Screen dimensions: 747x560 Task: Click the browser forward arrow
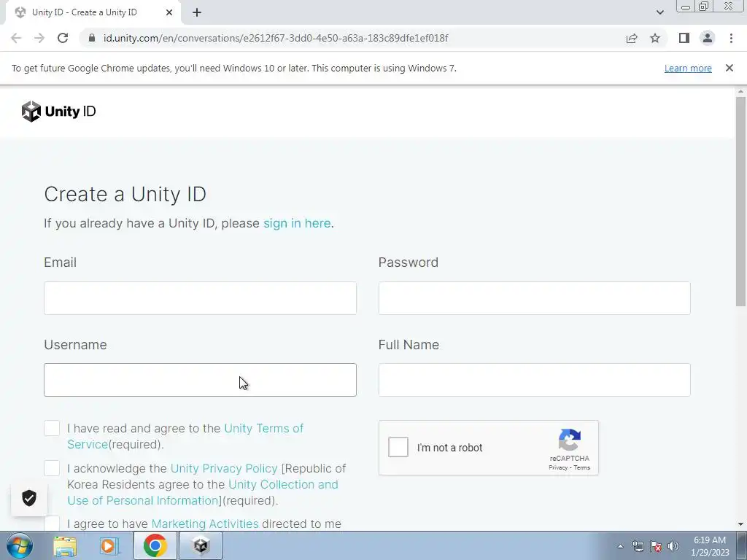point(39,38)
